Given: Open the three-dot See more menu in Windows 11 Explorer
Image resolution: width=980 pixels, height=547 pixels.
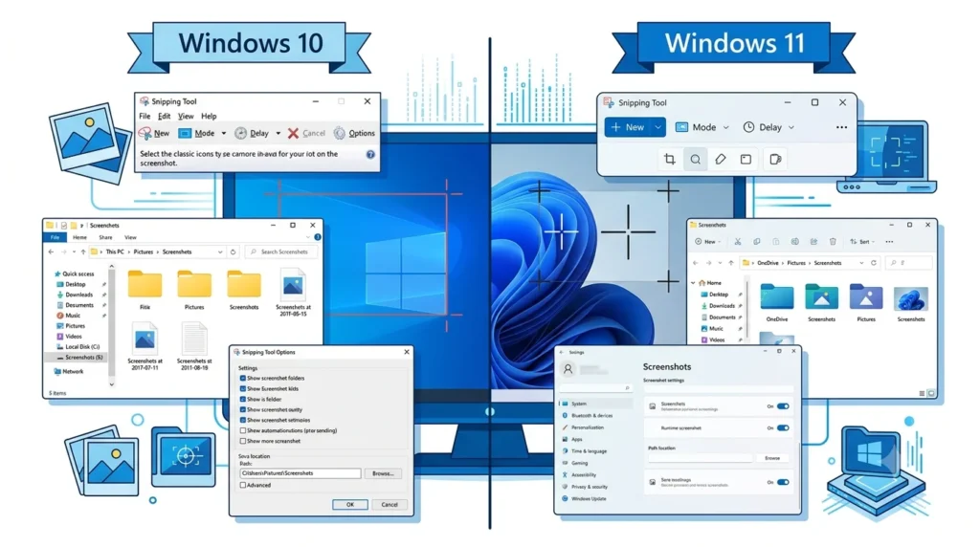Looking at the screenshot, I should click(889, 242).
